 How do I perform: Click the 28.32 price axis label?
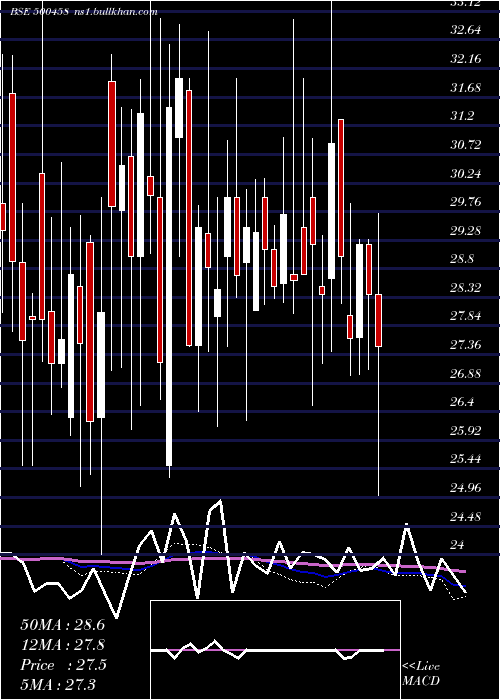pyautogui.click(x=466, y=288)
